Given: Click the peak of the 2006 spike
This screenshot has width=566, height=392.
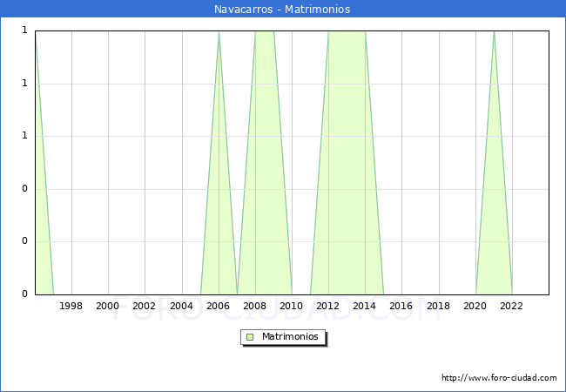Looking at the screenshot, I should point(219,32).
